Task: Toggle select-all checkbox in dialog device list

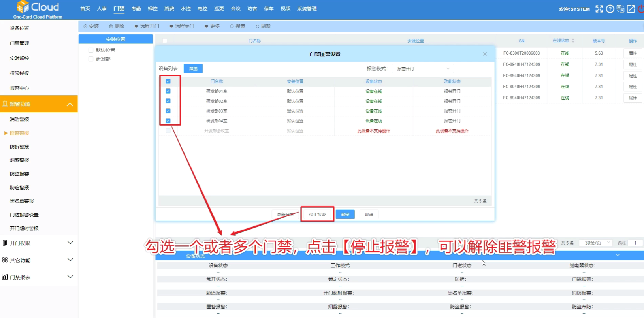Action: [168, 81]
